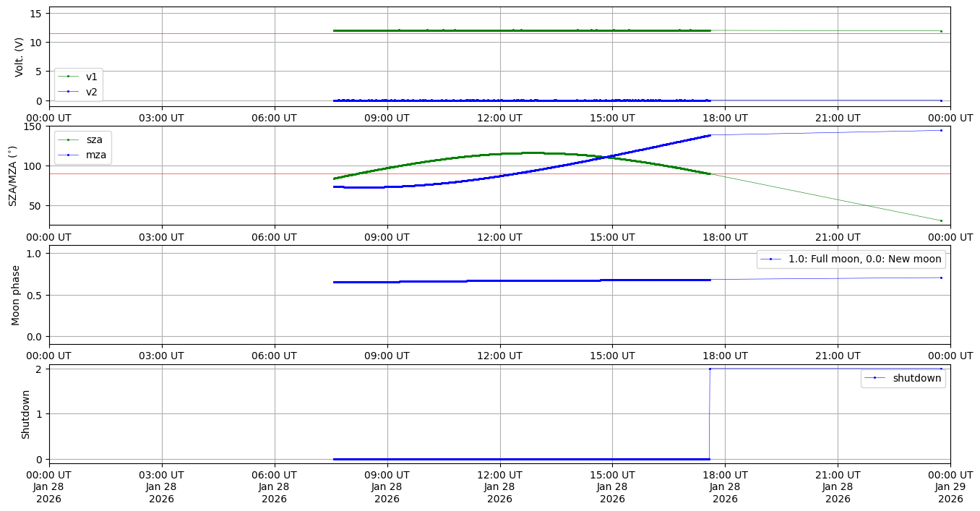Click the isolated green v1 point at far right
The height and width of the screenshot is (511, 980).
tap(941, 31)
